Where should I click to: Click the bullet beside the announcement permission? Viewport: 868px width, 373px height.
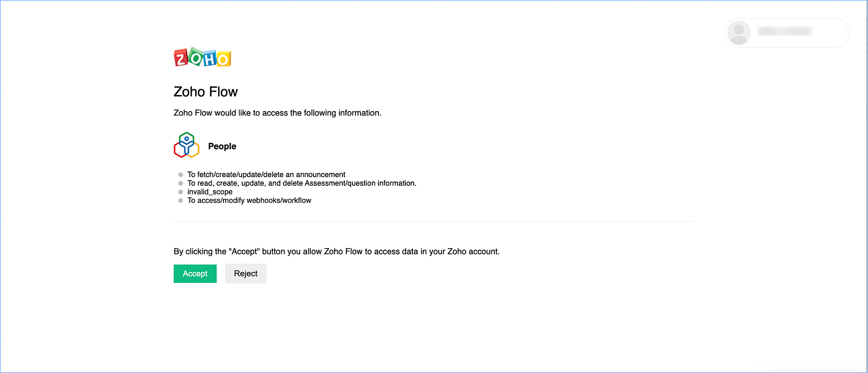pyautogui.click(x=181, y=175)
